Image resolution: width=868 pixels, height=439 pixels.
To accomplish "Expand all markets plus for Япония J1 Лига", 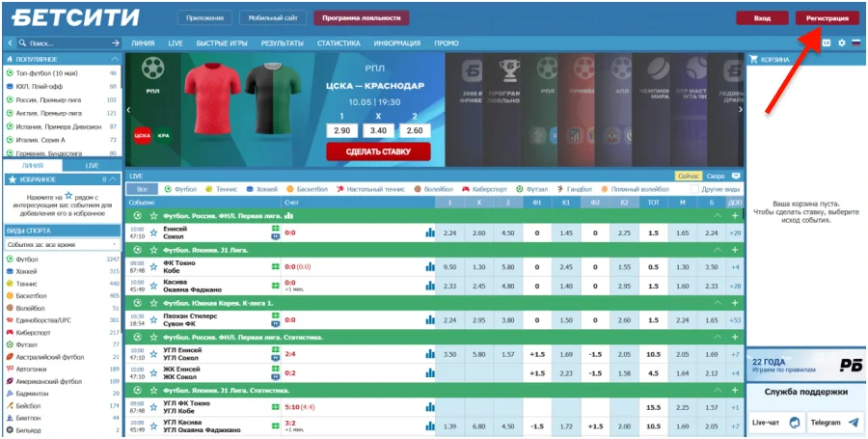I will (735, 250).
